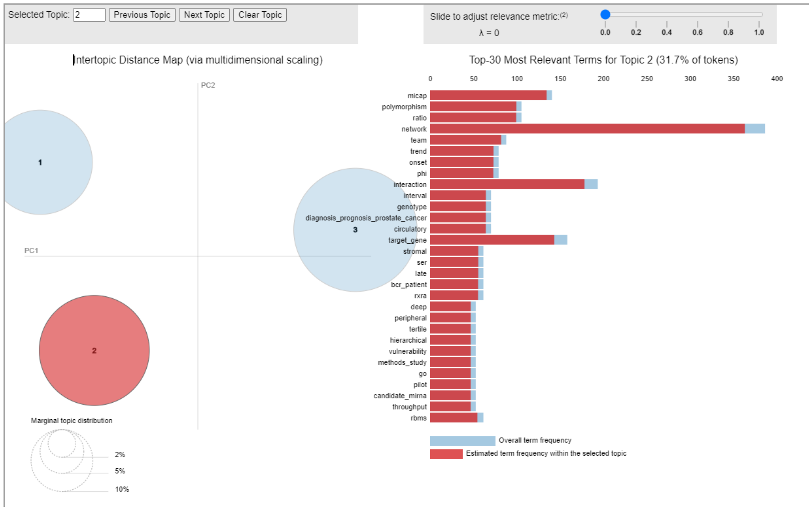Click the blue Overall term frequency swatch
The width and height of the screenshot is (812, 511).
462,441
